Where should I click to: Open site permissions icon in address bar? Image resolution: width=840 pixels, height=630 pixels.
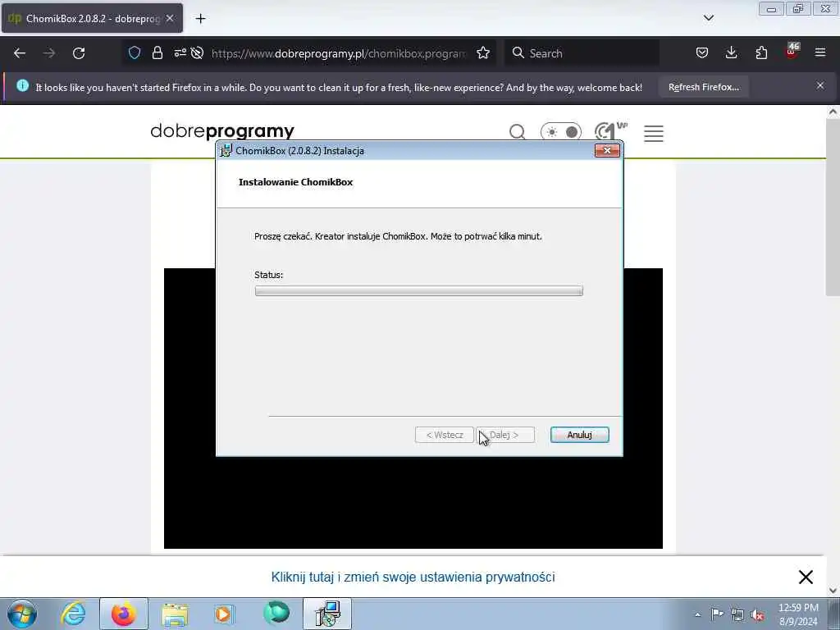click(180, 52)
